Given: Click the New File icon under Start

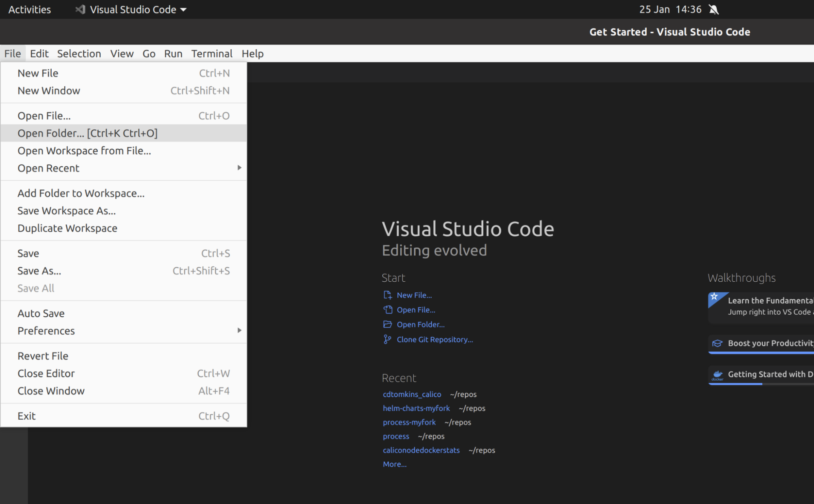Looking at the screenshot, I should (x=387, y=295).
